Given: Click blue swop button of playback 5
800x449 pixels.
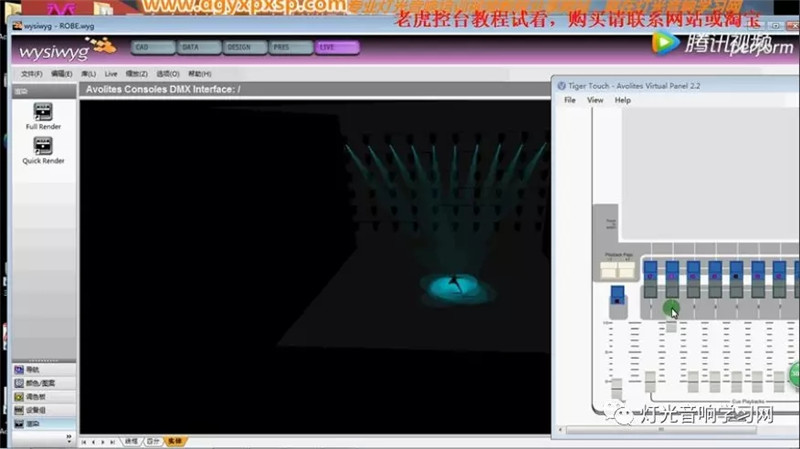Looking at the screenshot, I should [x=736, y=270].
